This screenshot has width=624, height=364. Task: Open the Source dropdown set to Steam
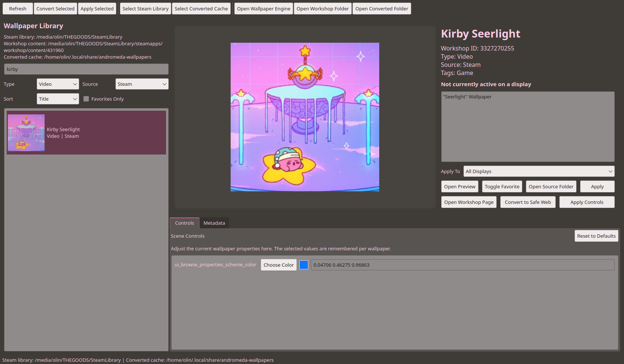tap(142, 84)
